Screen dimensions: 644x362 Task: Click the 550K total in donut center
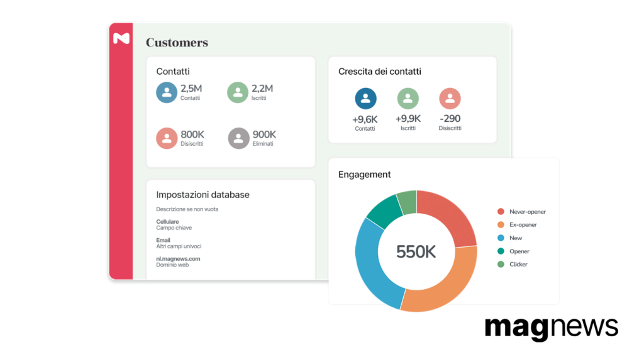click(x=416, y=251)
